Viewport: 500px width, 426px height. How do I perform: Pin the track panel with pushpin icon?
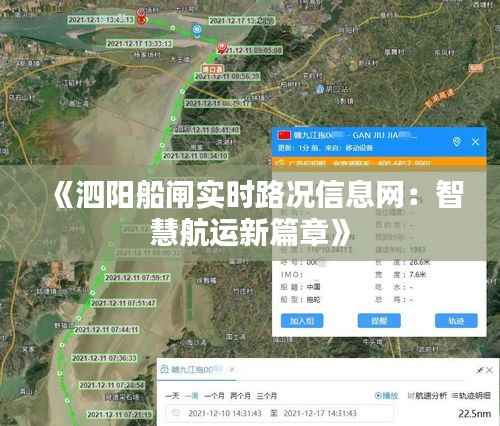coord(480,370)
